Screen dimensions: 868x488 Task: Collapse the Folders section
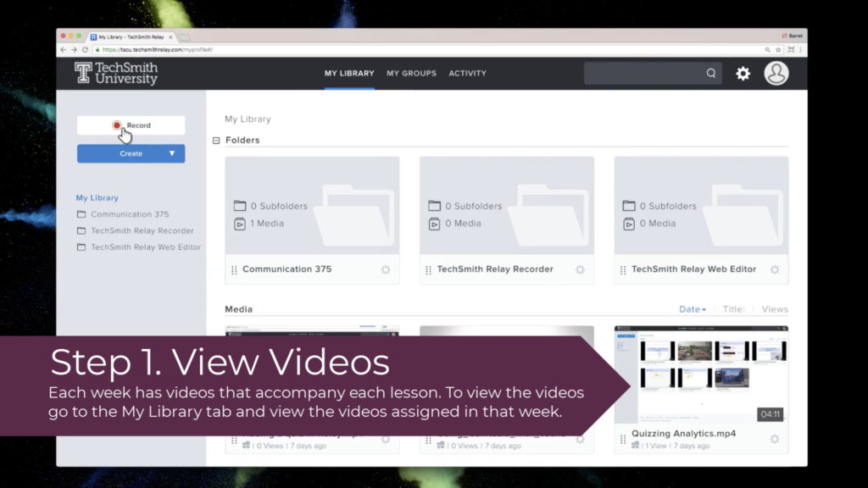pos(216,141)
